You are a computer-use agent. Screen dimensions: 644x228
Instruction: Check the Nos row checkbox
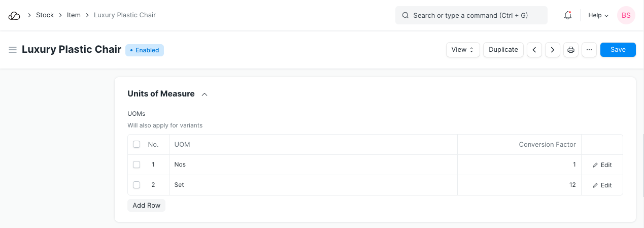click(x=137, y=165)
